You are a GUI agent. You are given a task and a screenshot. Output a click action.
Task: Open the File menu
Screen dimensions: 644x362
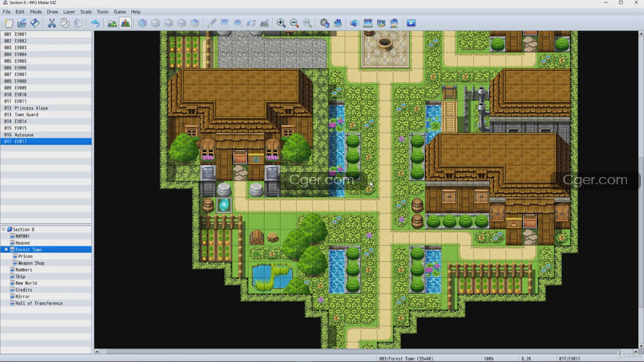pos(7,12)
